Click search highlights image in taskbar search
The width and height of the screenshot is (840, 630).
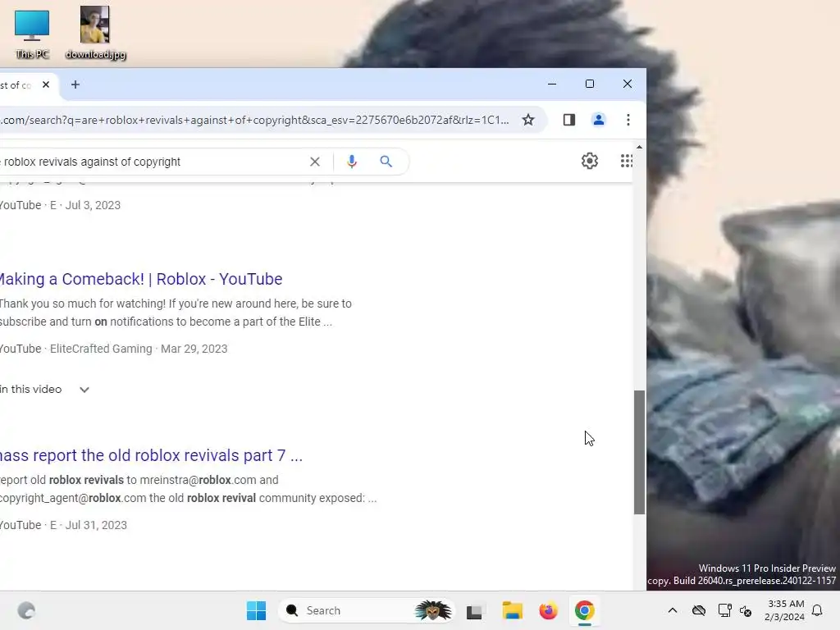click(433, 610)
